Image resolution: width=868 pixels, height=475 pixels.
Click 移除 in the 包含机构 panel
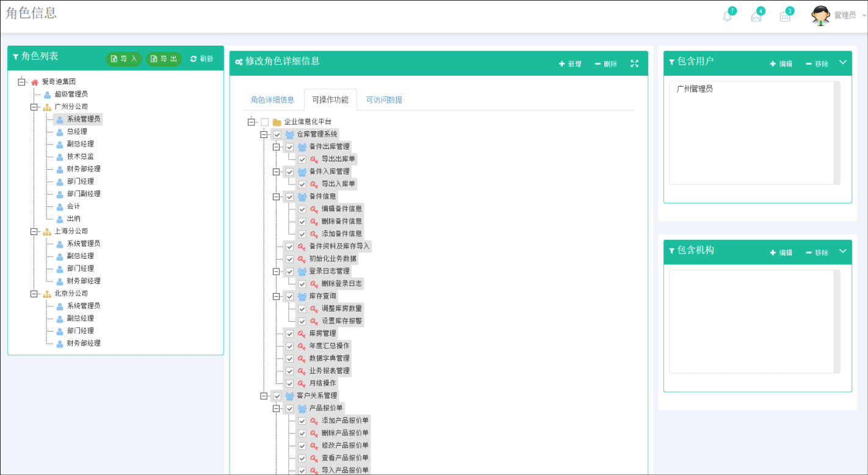pyautogui.click(x=817, y=252)
